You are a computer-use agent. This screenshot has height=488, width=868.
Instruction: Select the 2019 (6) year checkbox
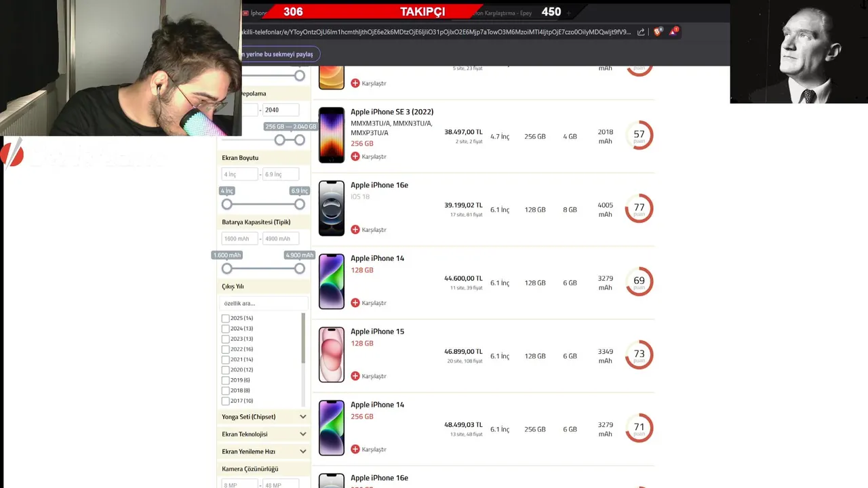(225, 380)
